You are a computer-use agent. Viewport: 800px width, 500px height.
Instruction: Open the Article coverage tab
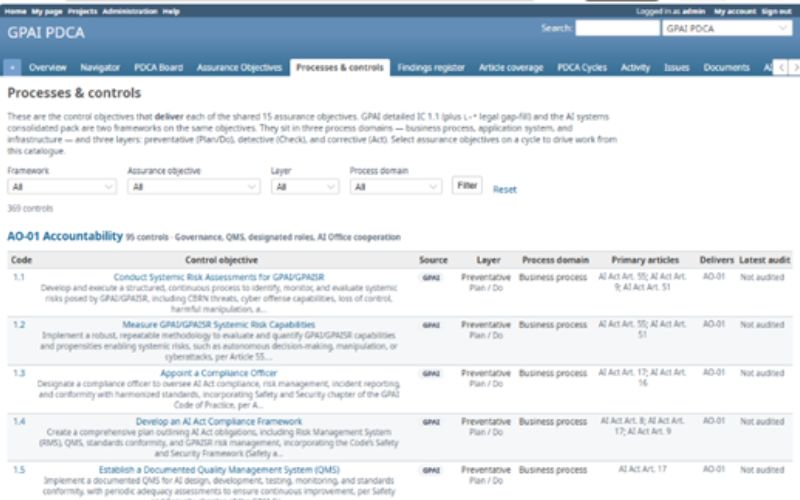point(511,67)
